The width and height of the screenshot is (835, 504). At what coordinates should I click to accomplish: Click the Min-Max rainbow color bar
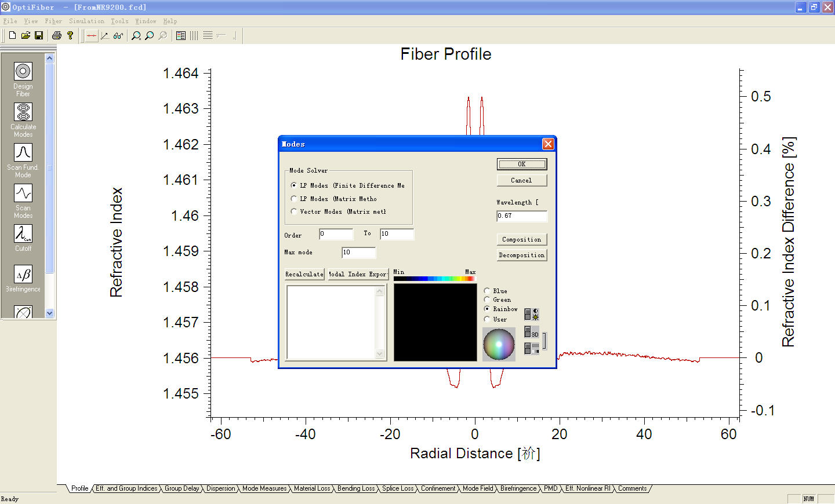coord(435,279)
